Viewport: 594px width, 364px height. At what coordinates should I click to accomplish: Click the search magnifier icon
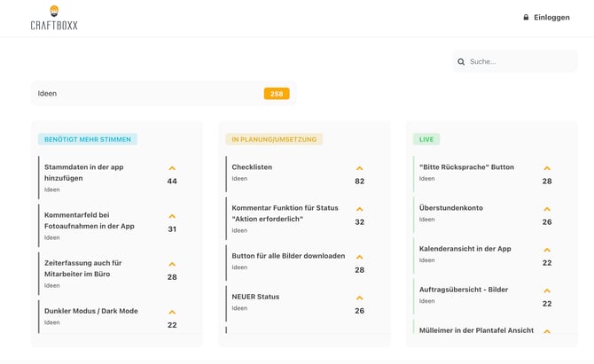(461, 62)
